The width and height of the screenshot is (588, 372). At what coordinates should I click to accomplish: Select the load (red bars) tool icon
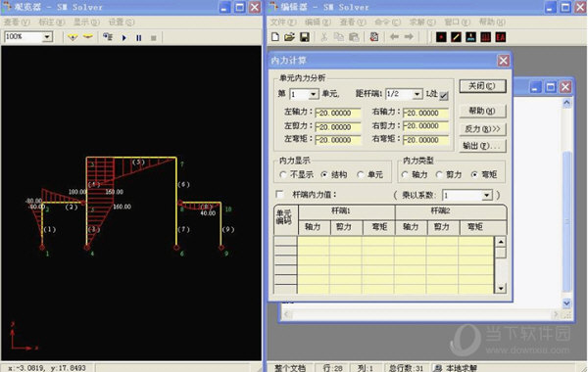486,37
